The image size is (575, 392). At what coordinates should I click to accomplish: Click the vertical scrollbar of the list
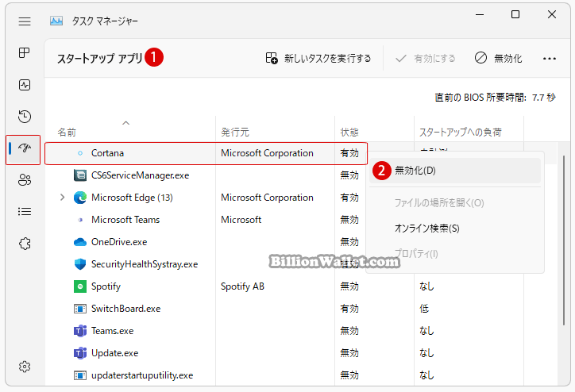coord(564,240)
